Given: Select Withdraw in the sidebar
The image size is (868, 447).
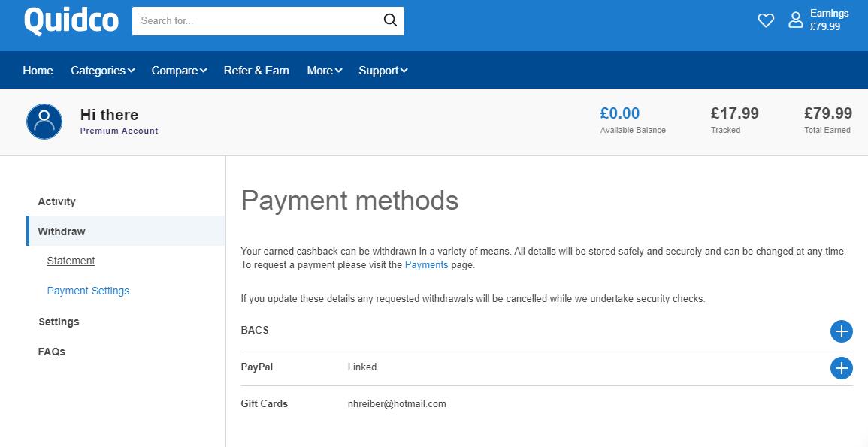Looking at the screenshot, I should [62, 231].
